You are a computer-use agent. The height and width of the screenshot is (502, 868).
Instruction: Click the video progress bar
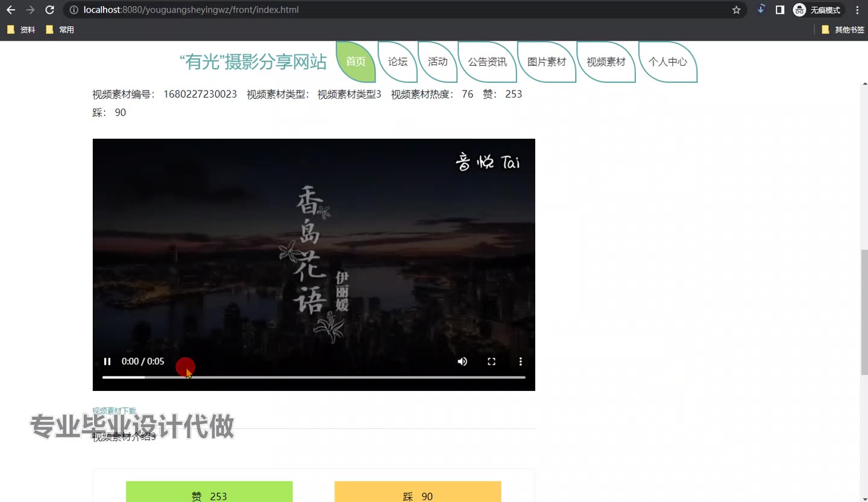coord(313,377)
